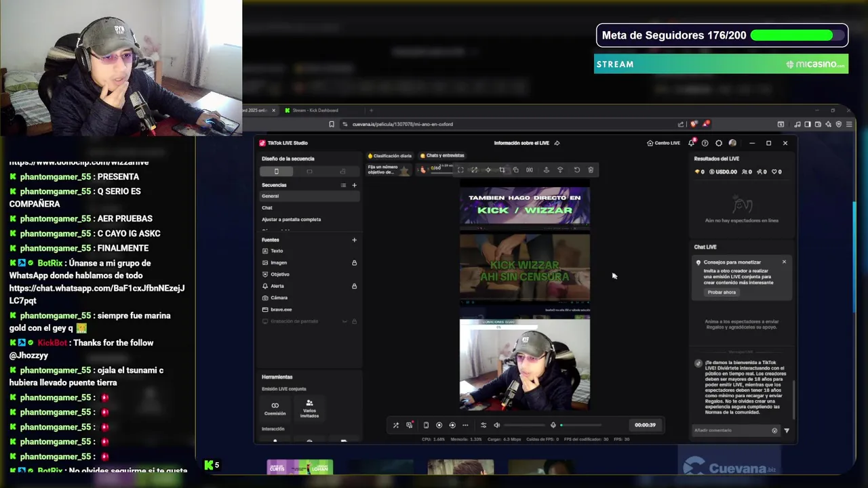The image size is (868, 488).
Task: Click the stretch-to-fill icon in source toolbar
Action: [474, 170]
